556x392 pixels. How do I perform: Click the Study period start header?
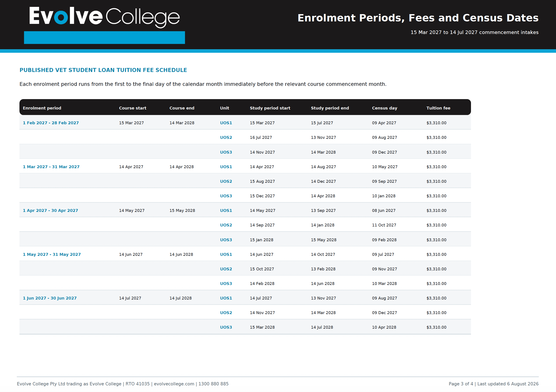coord(270,108)
